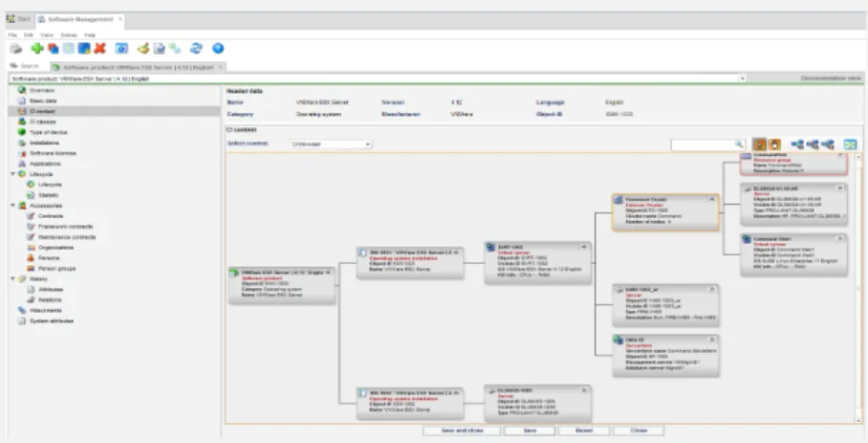Collapse the Lifecycle tree group
The image size is (868, 443).
click(x=12, y=174)
